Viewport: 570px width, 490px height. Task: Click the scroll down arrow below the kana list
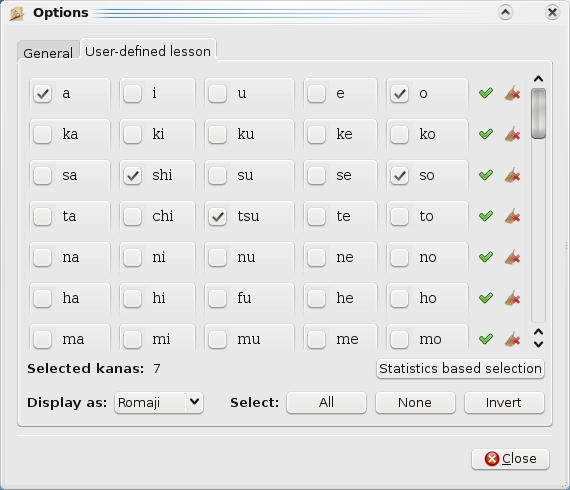(x=538, y=344)
